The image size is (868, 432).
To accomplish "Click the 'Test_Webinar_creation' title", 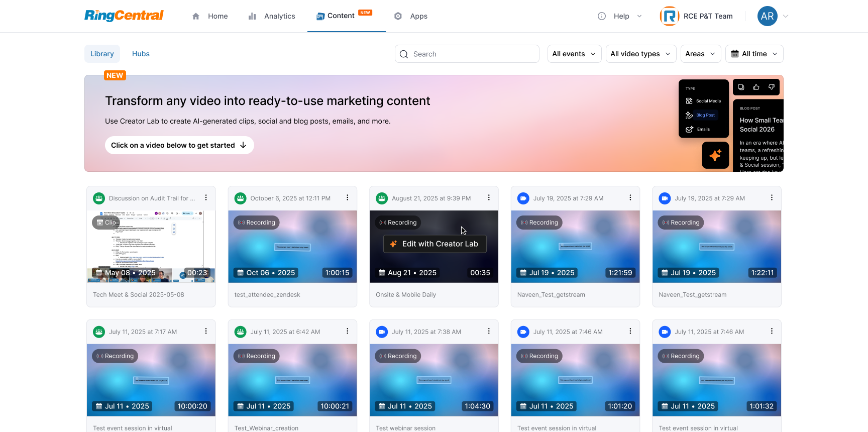I will (266, 428).
